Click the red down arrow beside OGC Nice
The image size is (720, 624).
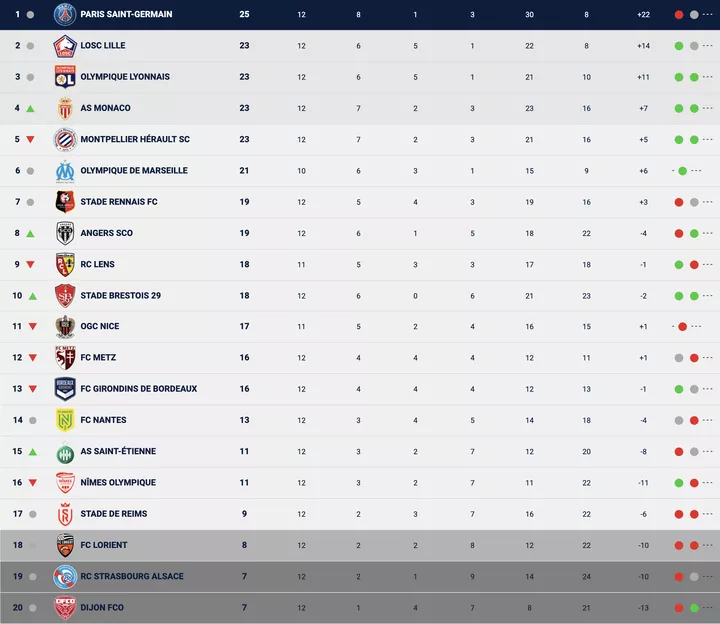pyautogui.click(x=31, y=327)
